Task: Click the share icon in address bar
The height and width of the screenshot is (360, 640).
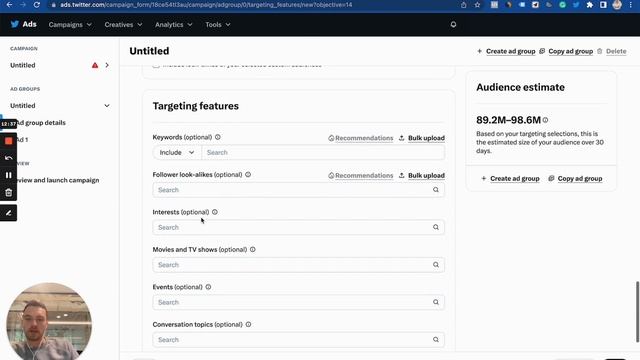Action: 463,5
